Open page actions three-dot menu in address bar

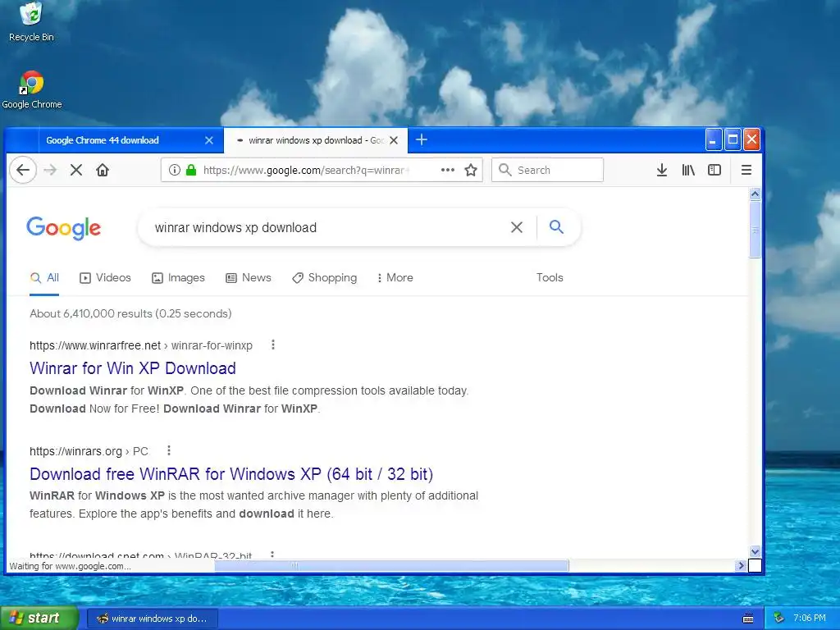tap(447, 170)
